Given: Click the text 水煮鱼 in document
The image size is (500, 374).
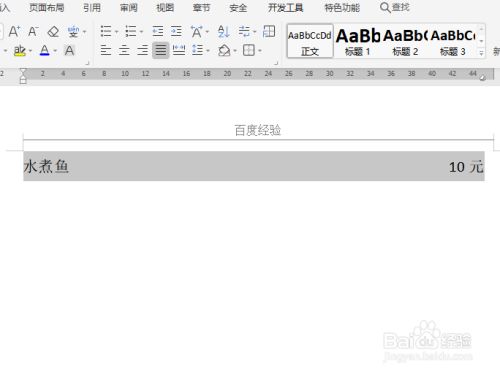Looking at the screenshot, I should (46, 166).
